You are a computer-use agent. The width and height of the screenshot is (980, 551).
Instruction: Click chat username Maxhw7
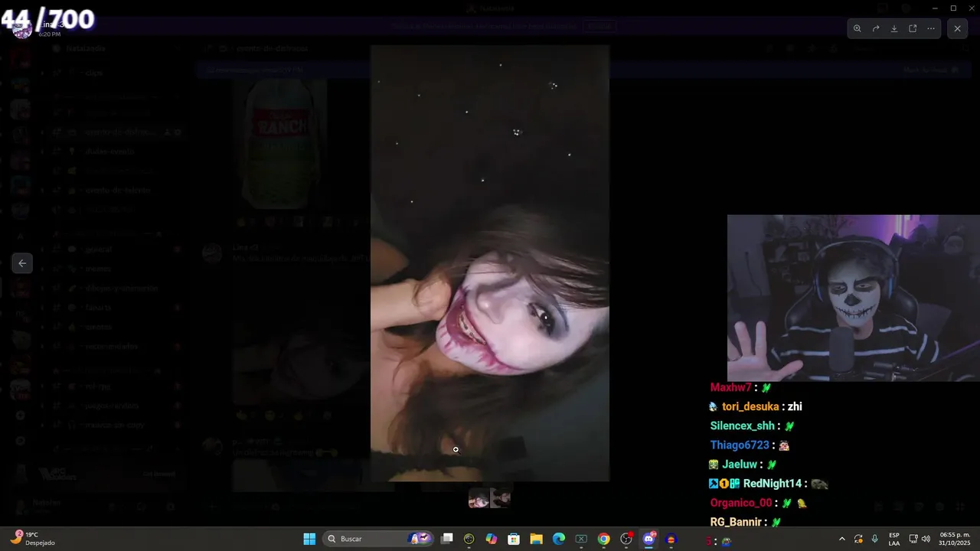(x=731, y=387)
